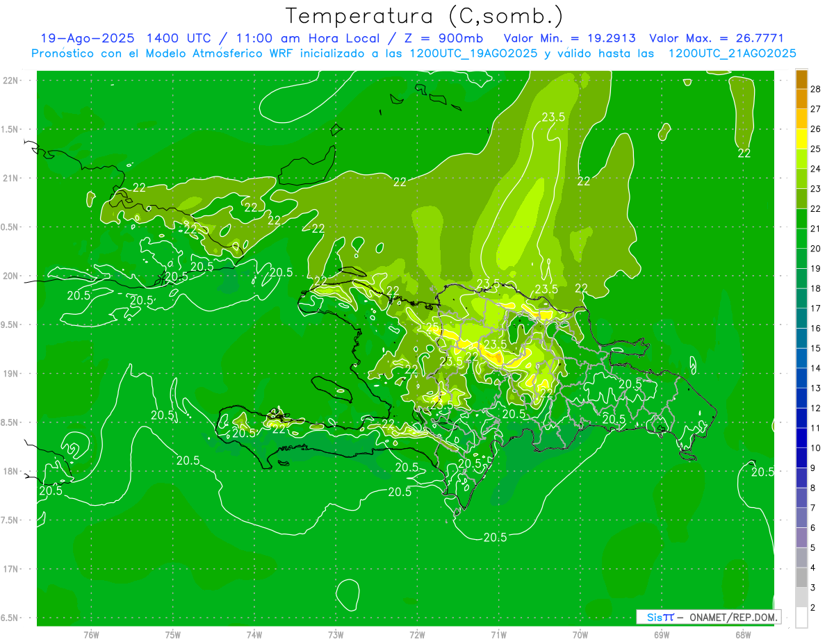Viewport: 834px width, 644px height.
Task: Click the colorbar label 28
Action: click(816, 89)
